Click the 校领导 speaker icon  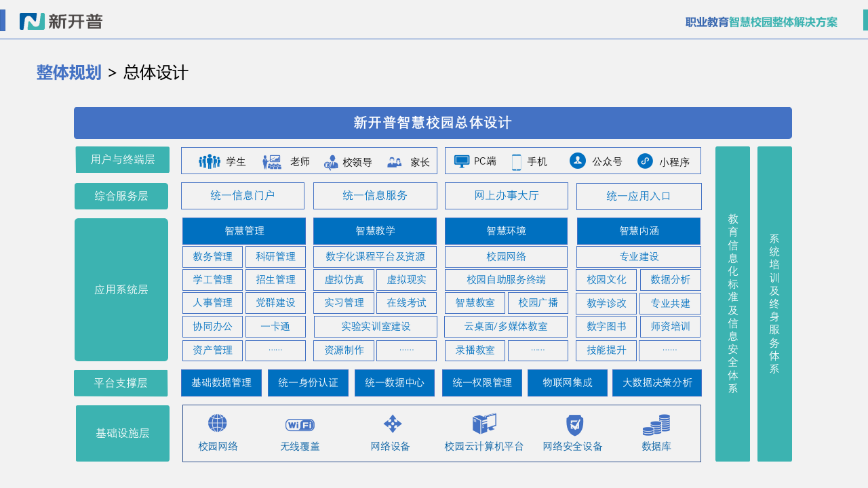point(331,163)
